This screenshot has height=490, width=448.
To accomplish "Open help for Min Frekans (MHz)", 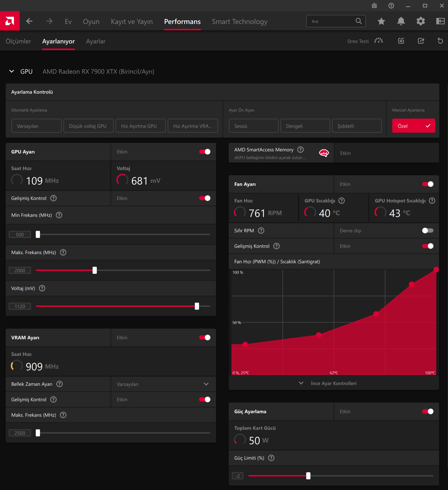I will pyautogui.click(x=59, y=215).
